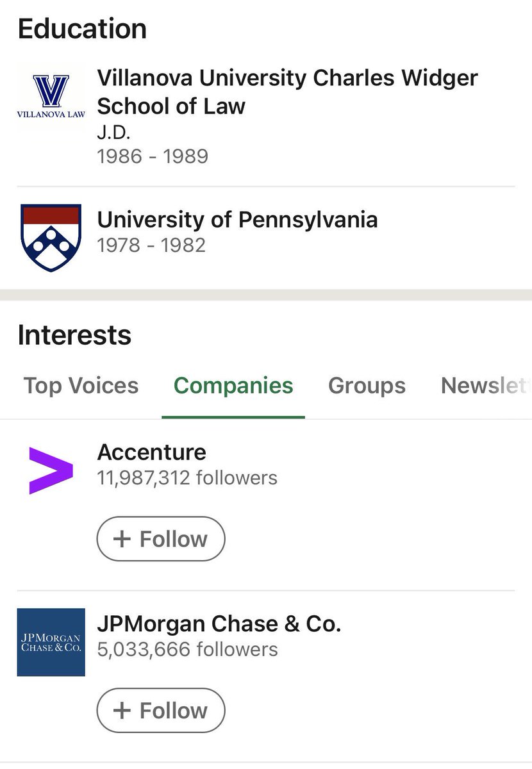Open the JPMorgan Chase & Co. name link
Viewport: 532px width, 769px height.
coord(219,624)
